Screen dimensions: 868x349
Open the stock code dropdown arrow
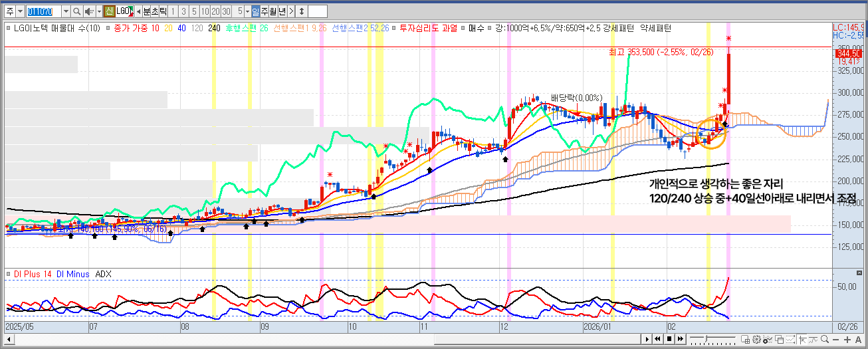(65, 11)
